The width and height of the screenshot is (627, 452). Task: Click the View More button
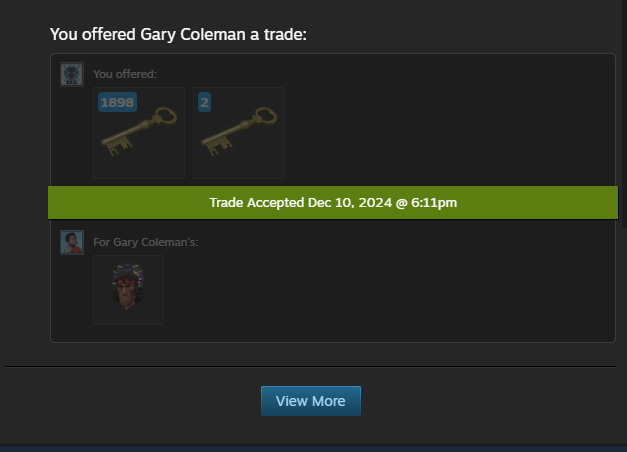(x=311, y=401)
